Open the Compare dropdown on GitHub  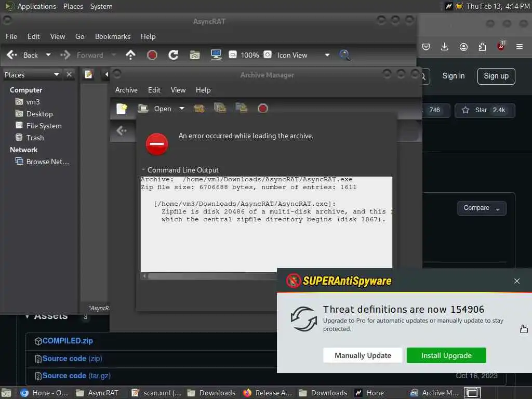(x=482, y=208)
